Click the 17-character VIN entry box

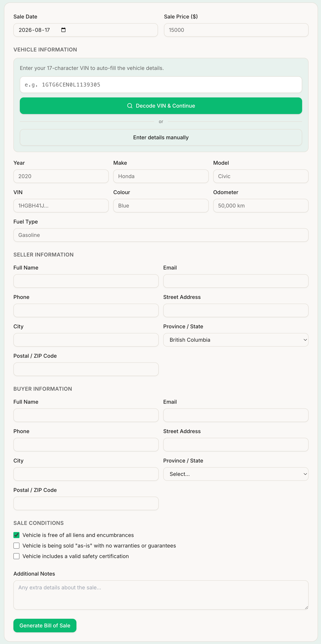coord(161,84)
